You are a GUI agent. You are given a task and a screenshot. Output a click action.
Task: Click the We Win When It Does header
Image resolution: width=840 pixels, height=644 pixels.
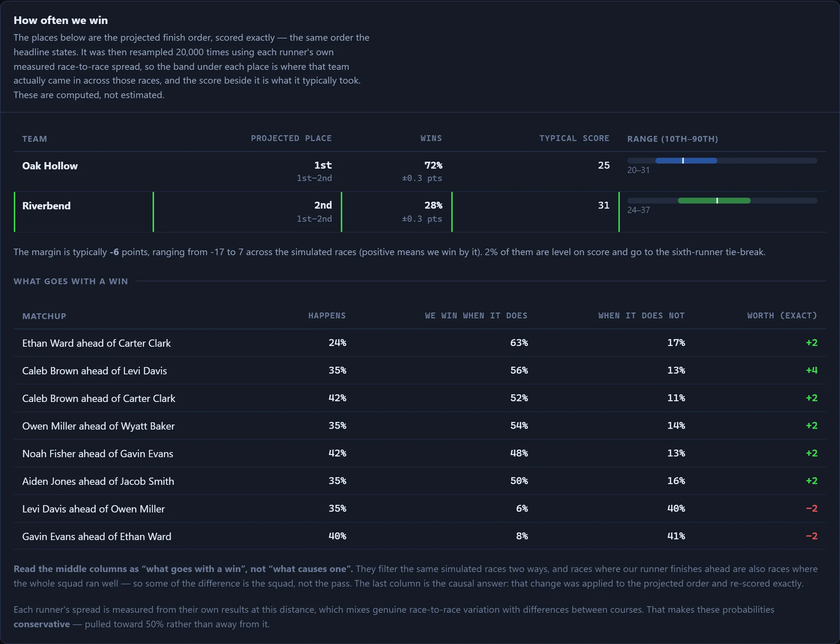(x=476, y=315)
